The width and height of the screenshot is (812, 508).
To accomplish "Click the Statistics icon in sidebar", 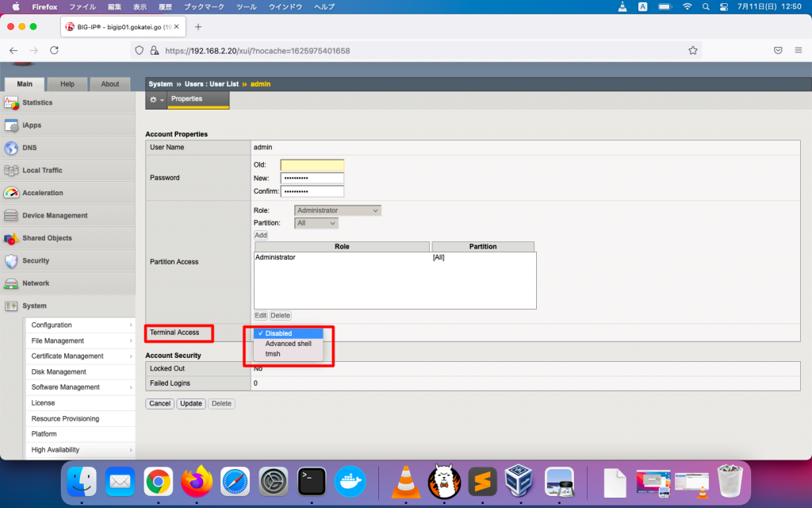I will (x=11, y=102).
